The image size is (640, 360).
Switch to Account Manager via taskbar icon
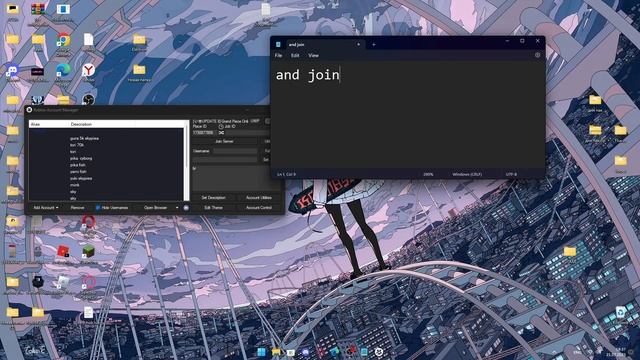point(379,352)
